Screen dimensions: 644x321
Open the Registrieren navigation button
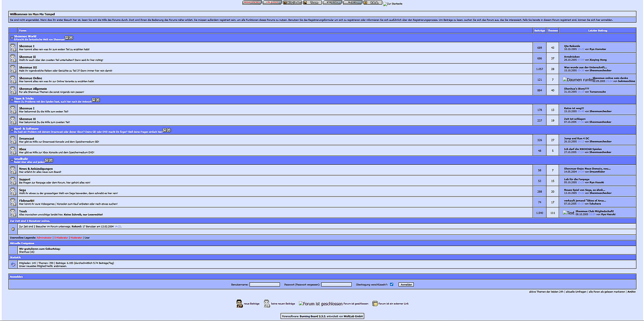(252, 2)
